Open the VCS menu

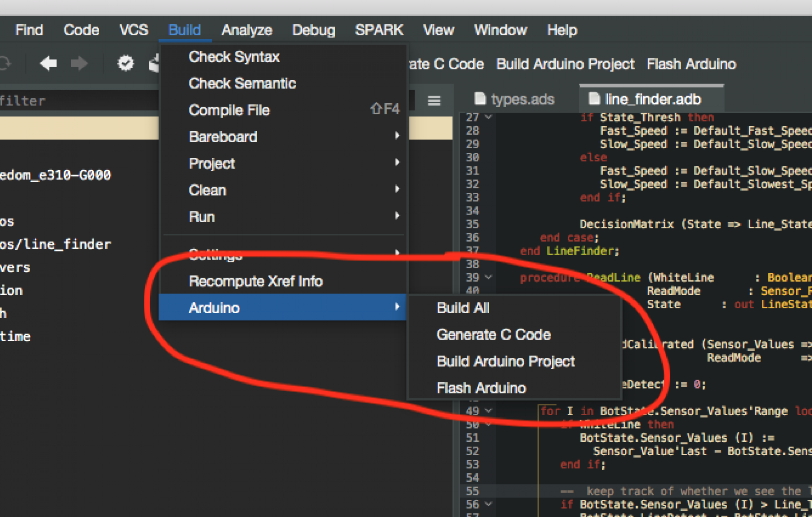[x=134, y=30]
